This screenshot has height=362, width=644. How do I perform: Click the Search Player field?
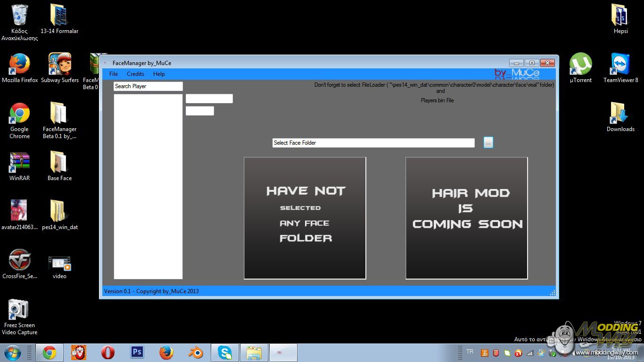click(x=148, y=86)
